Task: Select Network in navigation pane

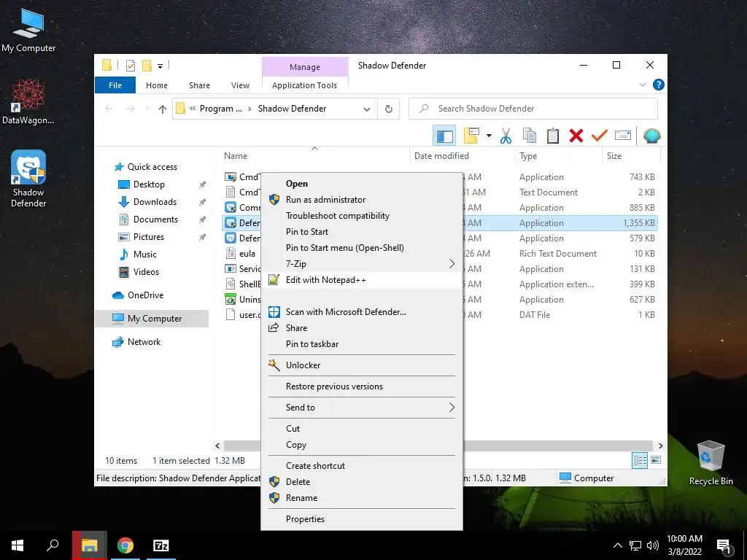Action: [144, 342]
